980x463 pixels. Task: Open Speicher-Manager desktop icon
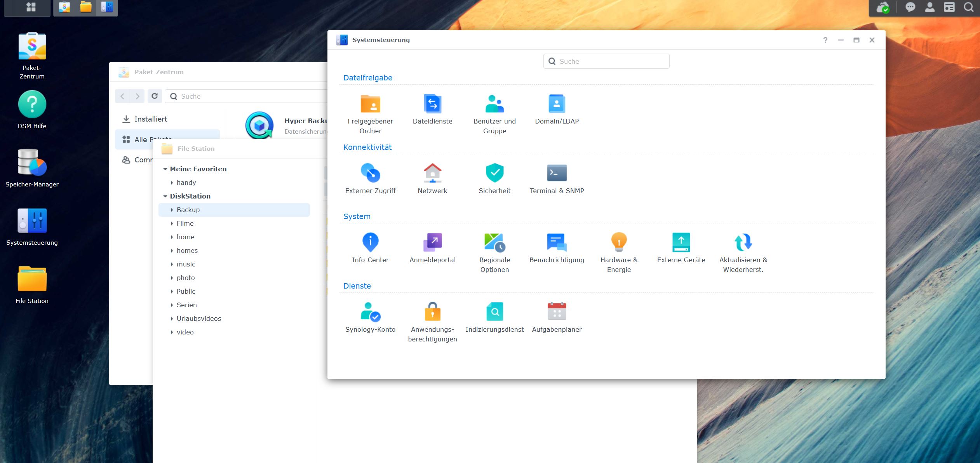tap(32, 162)
